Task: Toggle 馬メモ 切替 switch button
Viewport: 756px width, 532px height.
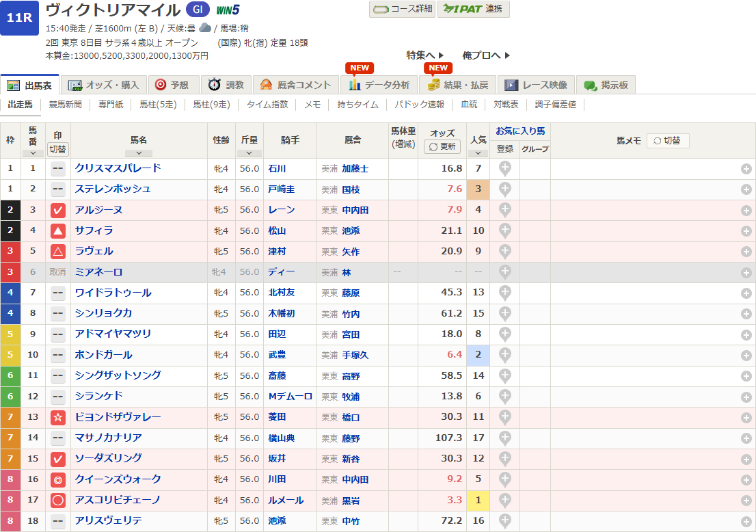Action: coord(667,140)
